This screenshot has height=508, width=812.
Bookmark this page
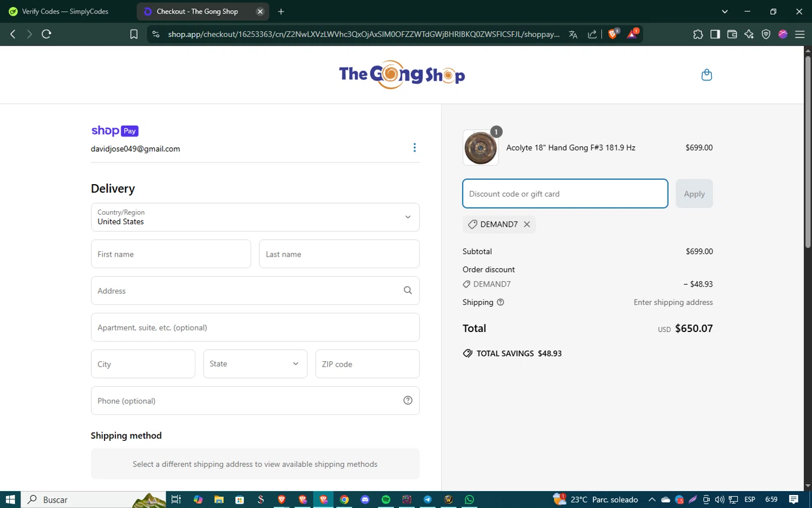(x=134, y=34)
